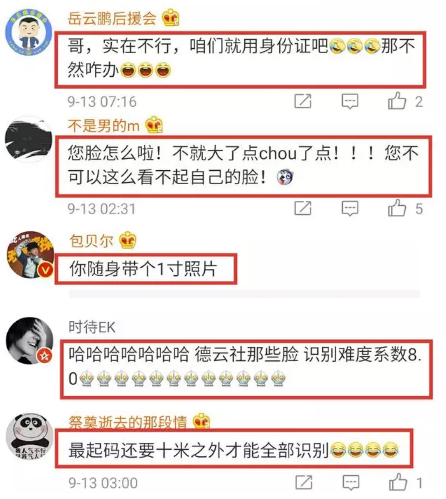Open 时待EK username link
This screenshot has height=499, width=446.
(x=92, y=327)
